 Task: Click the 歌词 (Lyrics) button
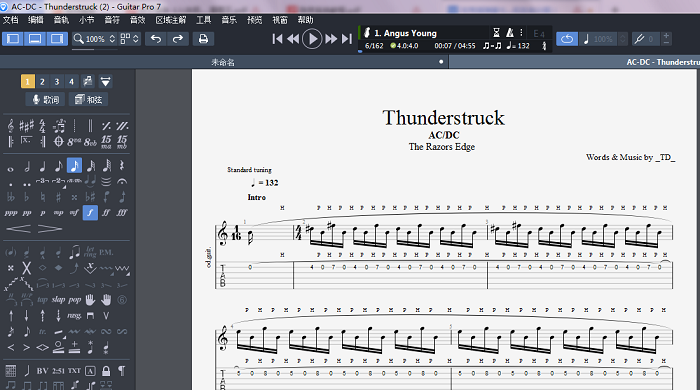[45, 100]
